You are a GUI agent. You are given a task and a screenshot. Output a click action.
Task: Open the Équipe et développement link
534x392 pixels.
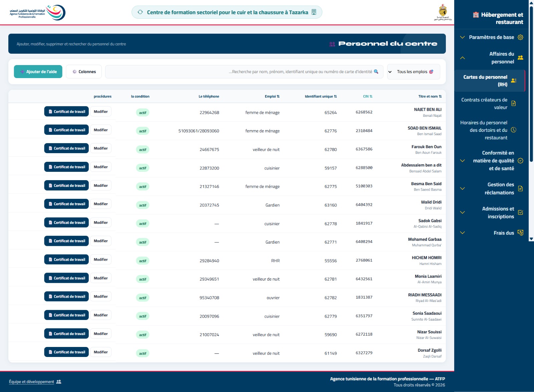(31, 382)
